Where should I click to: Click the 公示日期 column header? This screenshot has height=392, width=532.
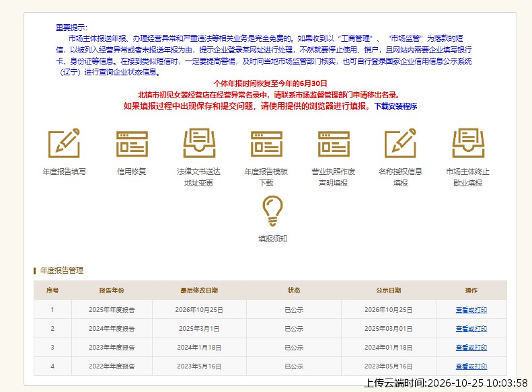[x=389, y=290]
